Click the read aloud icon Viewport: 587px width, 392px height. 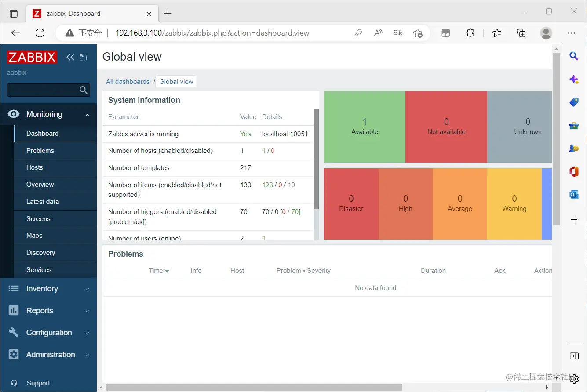(x=378, y=33)
